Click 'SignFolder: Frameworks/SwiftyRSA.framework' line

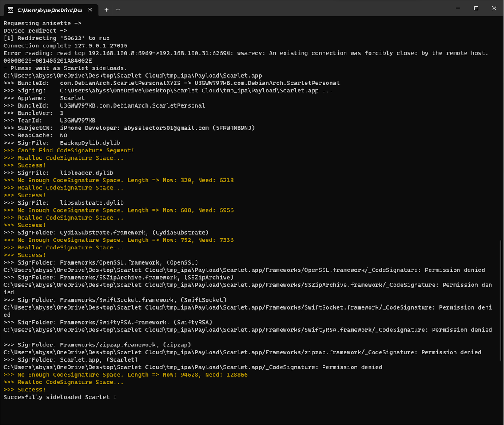click(108, 323)
